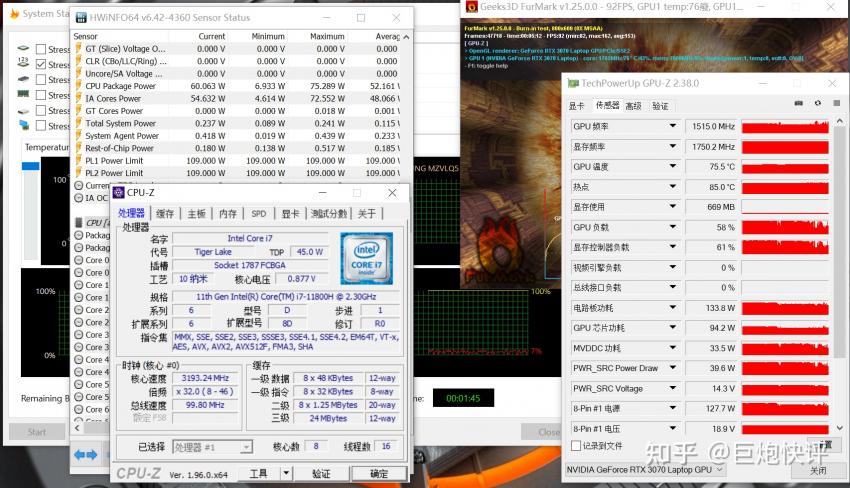Click the Start button in System Stability window
Screen dimensions: 850x488
coord(37,432)
